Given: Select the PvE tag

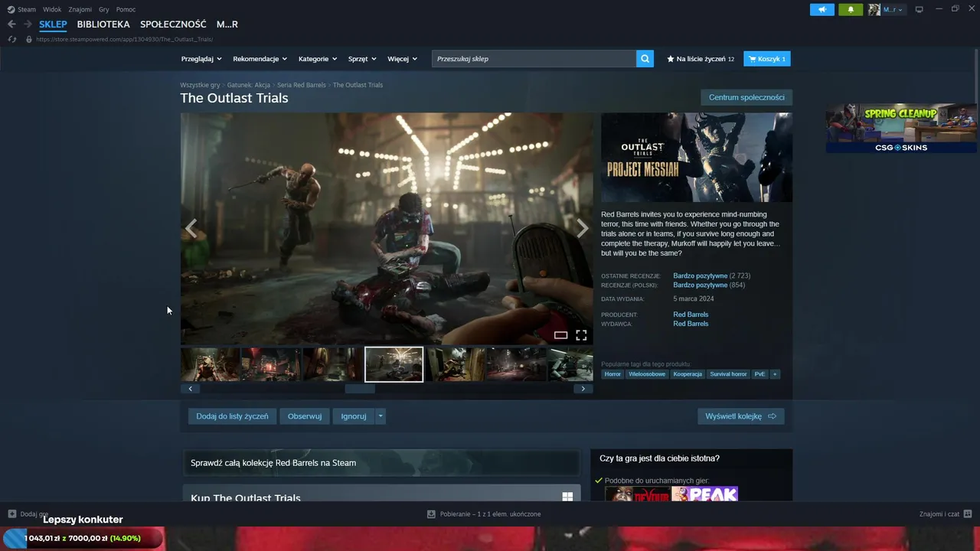Looking at the screenshot, I should [x=759, y=374].
